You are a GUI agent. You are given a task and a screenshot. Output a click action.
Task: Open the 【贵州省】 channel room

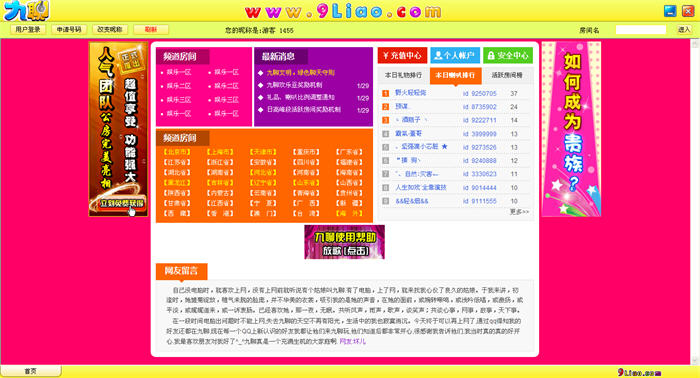coord(349,193)
